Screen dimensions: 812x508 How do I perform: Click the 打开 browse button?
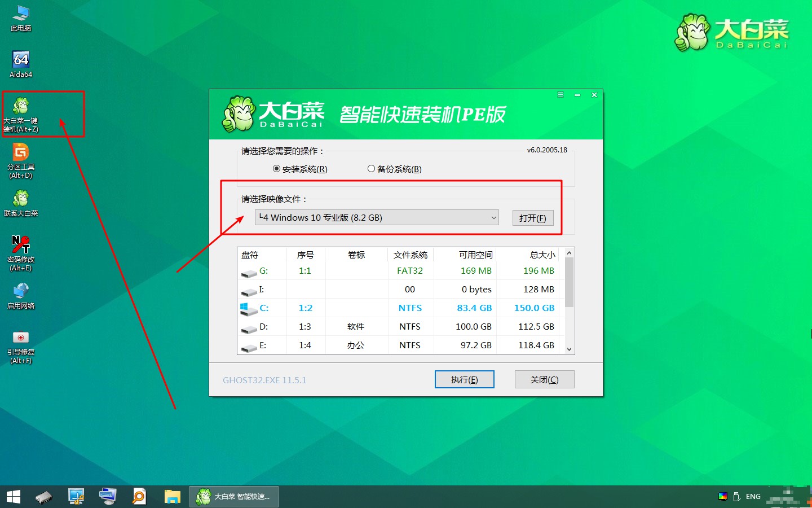point(532,217)
